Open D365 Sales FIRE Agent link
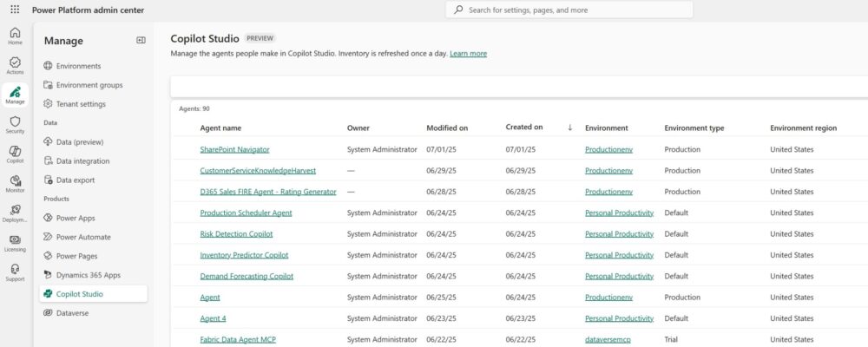 point(268,192)
